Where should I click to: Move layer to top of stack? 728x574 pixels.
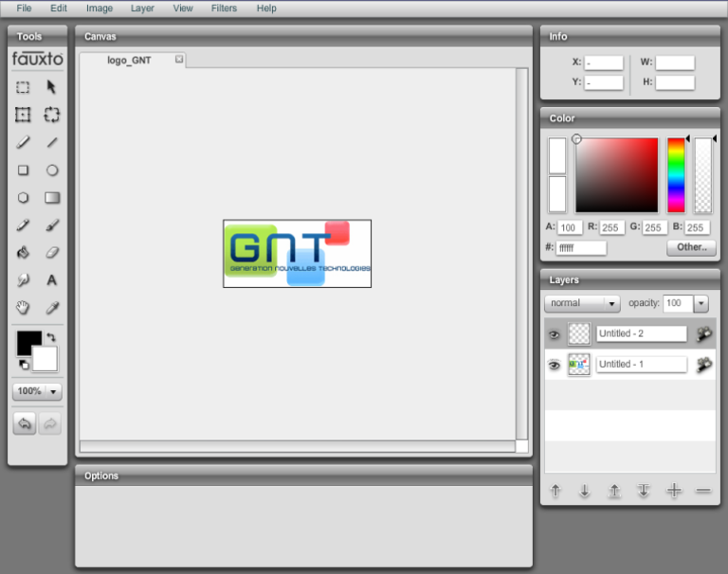tap(614, 491)
